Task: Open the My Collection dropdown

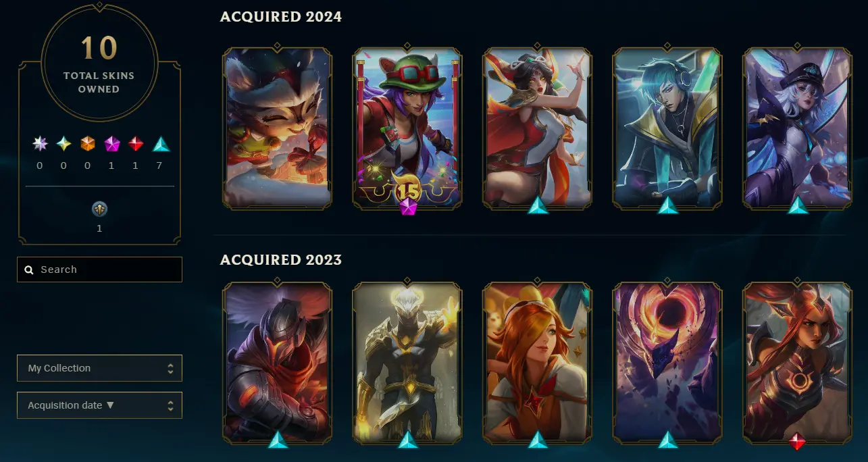Action: (99, 368)
